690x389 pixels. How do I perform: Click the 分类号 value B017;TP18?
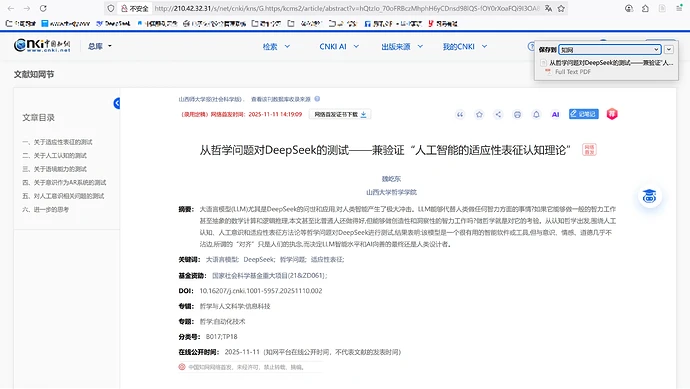pos(221,337)
